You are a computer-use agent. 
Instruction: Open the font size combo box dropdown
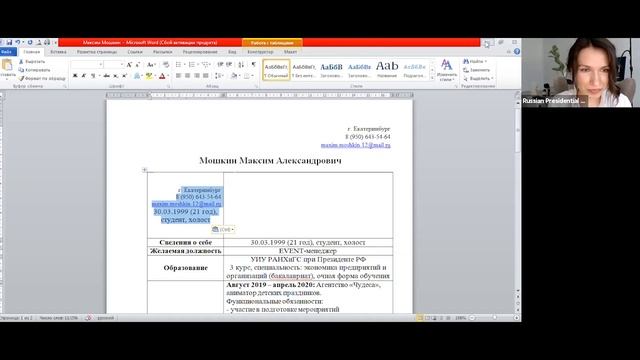(121, 64)
